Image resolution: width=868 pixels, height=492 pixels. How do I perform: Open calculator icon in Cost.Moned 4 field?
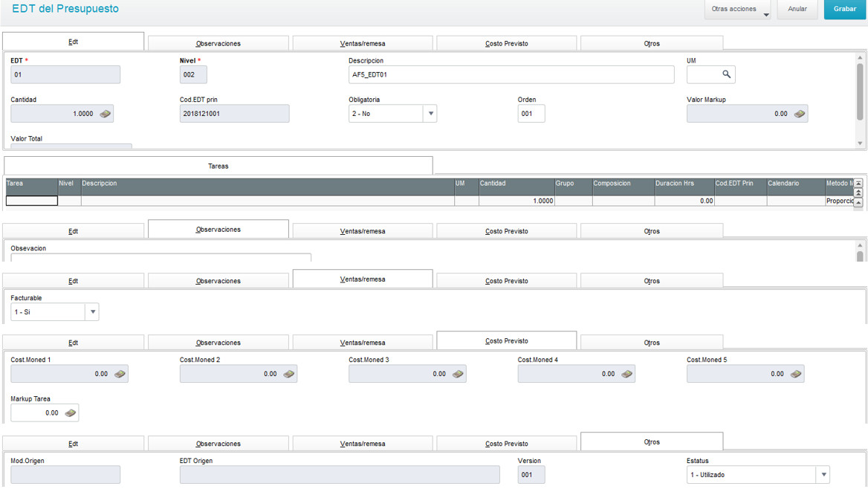626,374
